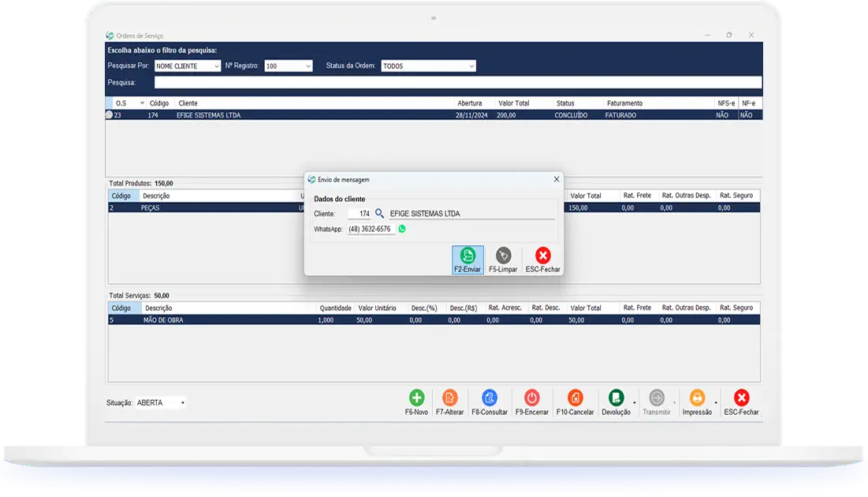The height and width of the screenshot is (497, 868).
Task: Click the WhatsApp phone number field
Action: point(371,229)
